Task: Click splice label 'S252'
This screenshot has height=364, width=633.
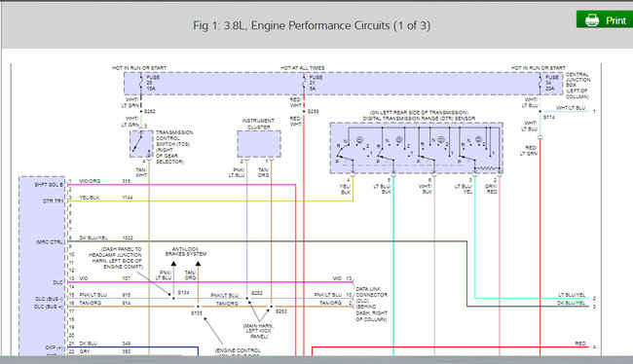Action: tap(257, 293)
